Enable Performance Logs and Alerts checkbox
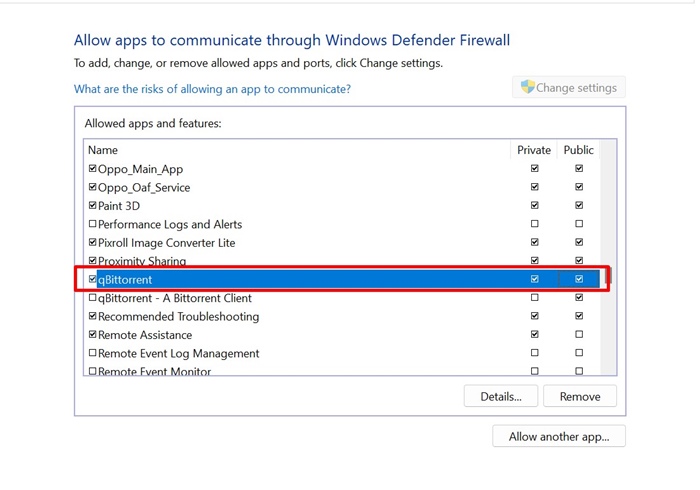The width and height of the screenshot is (700, 490). 92,224
